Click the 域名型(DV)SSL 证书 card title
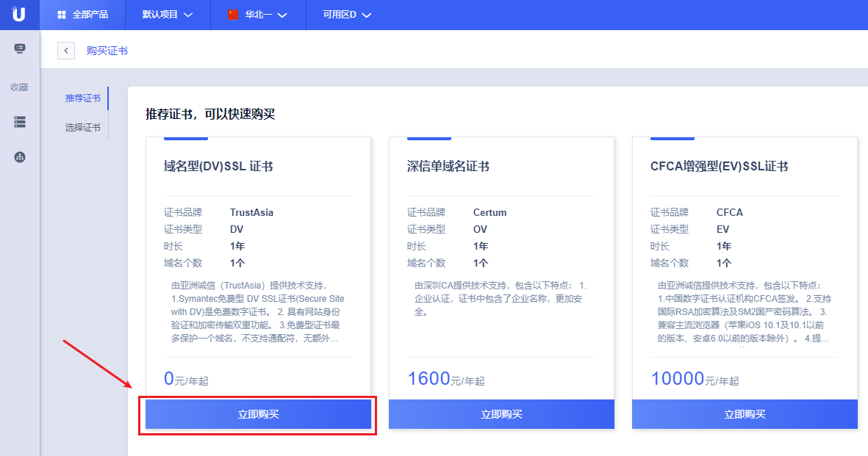Screen dimensions: 868x456 (x=218, y=166)
